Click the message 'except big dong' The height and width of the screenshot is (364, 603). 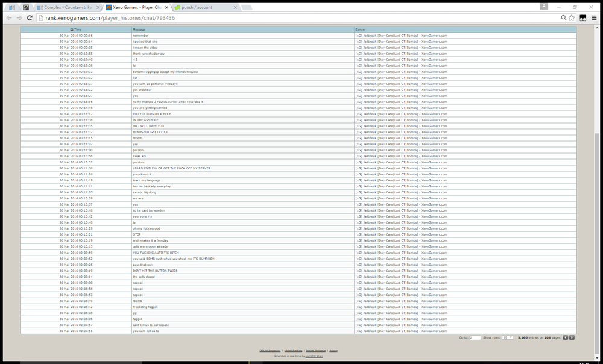coord(145,192)
